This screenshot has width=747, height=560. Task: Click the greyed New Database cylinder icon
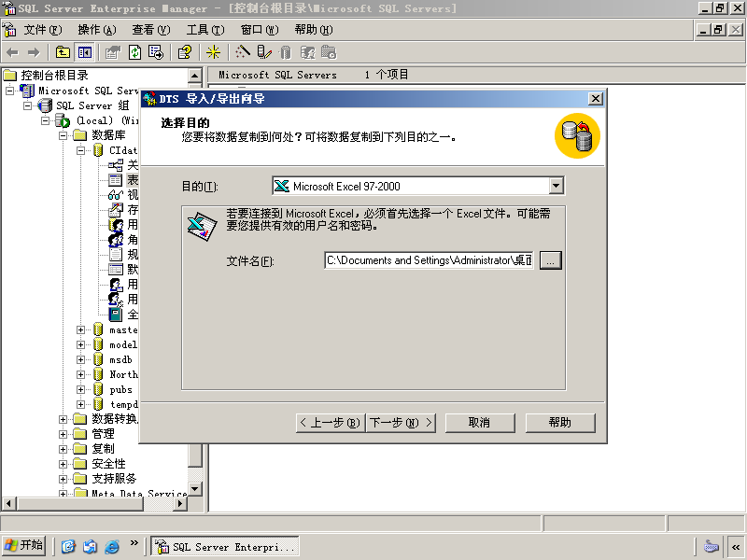[286, 52]
